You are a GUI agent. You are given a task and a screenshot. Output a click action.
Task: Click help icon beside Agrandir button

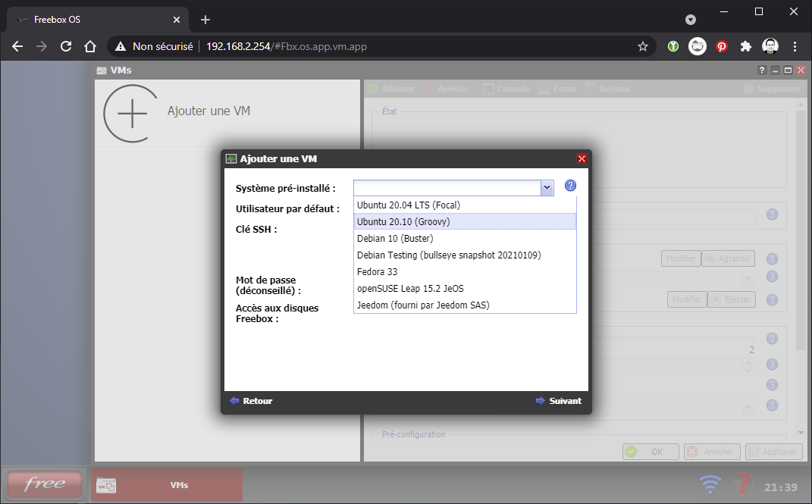point(772,258)
